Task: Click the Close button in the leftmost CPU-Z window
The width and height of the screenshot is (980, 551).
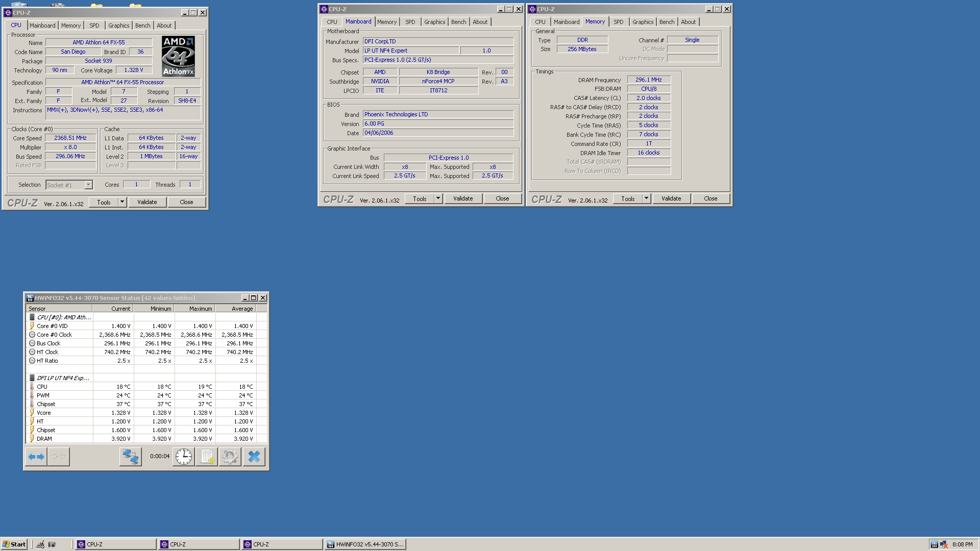Action: (187, 202)
